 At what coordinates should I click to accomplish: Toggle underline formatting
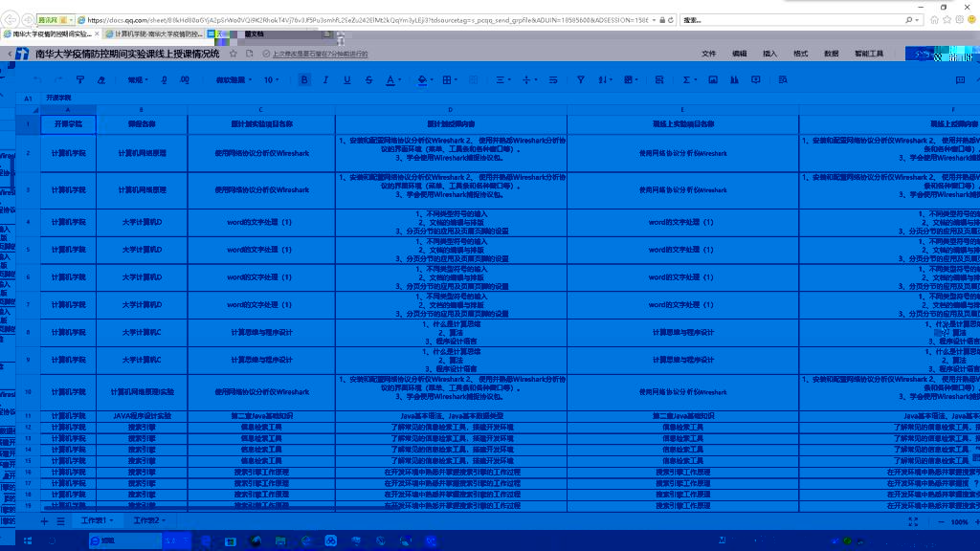point(346,80)
